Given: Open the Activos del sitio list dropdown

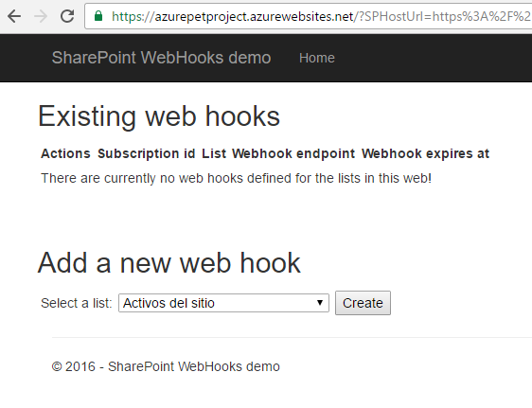Looking at the screenshot, I should tap(223, 303).
